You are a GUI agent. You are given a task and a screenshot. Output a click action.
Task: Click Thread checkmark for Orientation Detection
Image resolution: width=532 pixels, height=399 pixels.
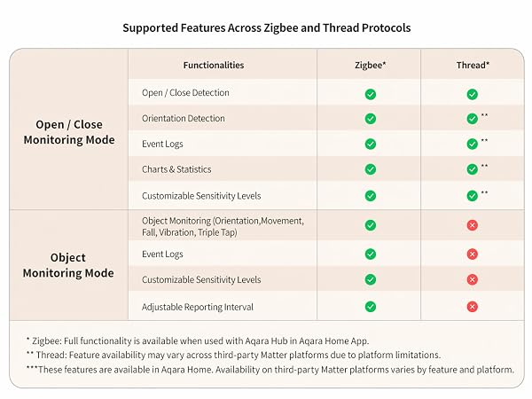pos(472,119)
